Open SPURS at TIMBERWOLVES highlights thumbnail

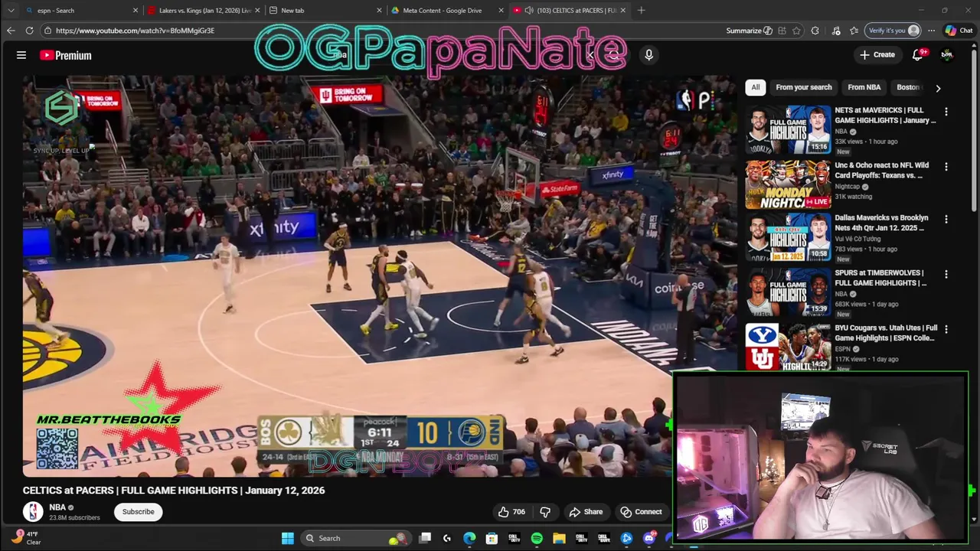[788, 293]
